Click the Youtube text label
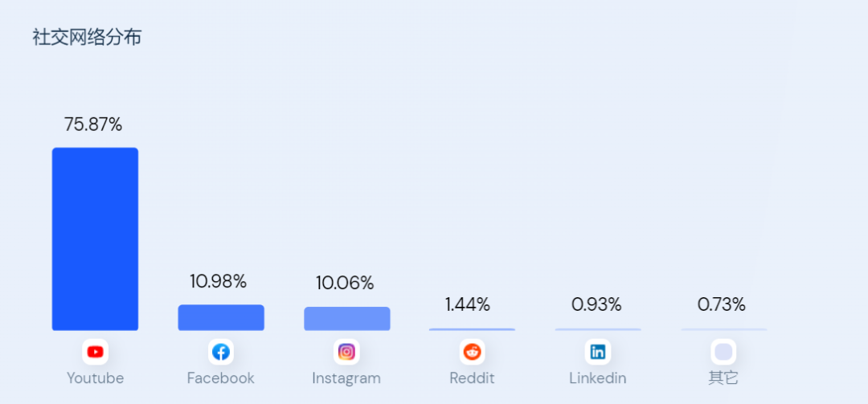 tap(96, 377)
